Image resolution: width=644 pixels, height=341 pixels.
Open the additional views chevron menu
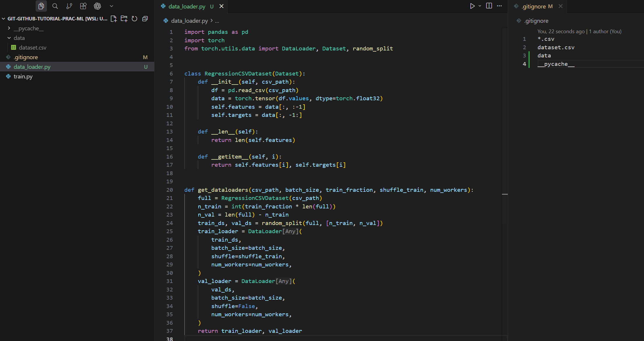(111, 6)
